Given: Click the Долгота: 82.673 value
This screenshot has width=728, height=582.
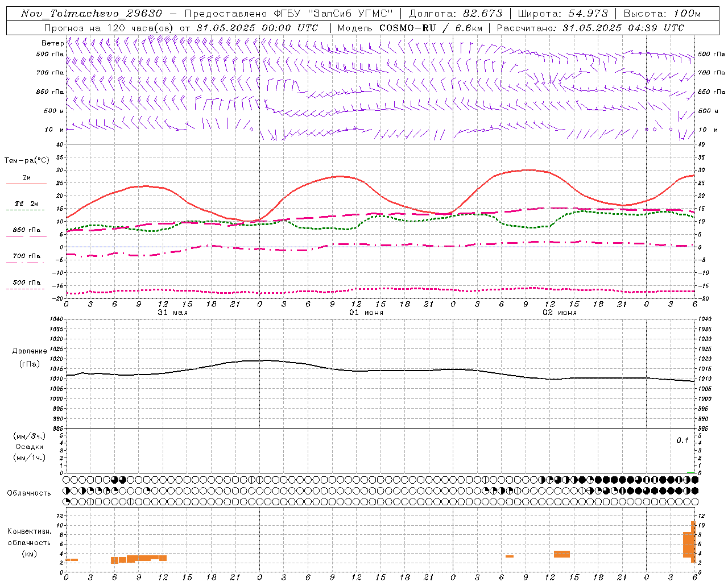Looking at the screenshot, I should tap(456, 13).
